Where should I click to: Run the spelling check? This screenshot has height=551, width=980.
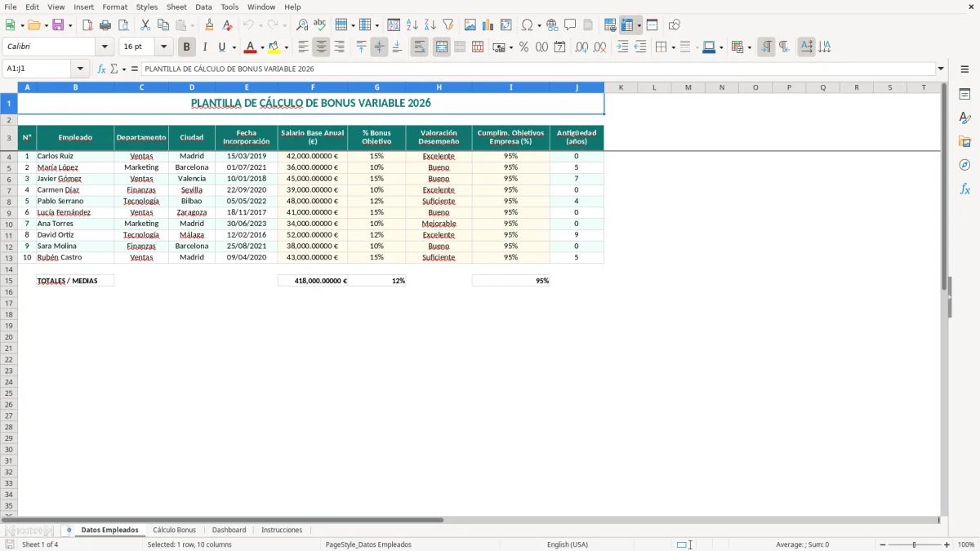(320, 25)
